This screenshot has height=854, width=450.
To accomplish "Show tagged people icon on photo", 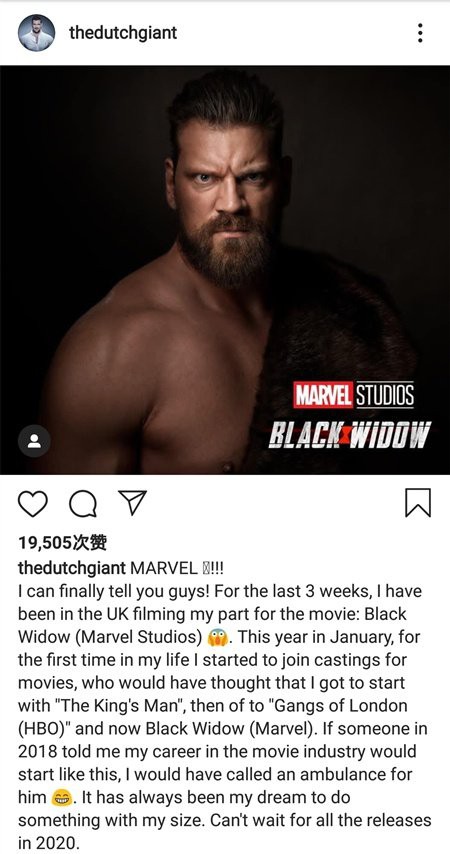I will click(x=34, y=441).
